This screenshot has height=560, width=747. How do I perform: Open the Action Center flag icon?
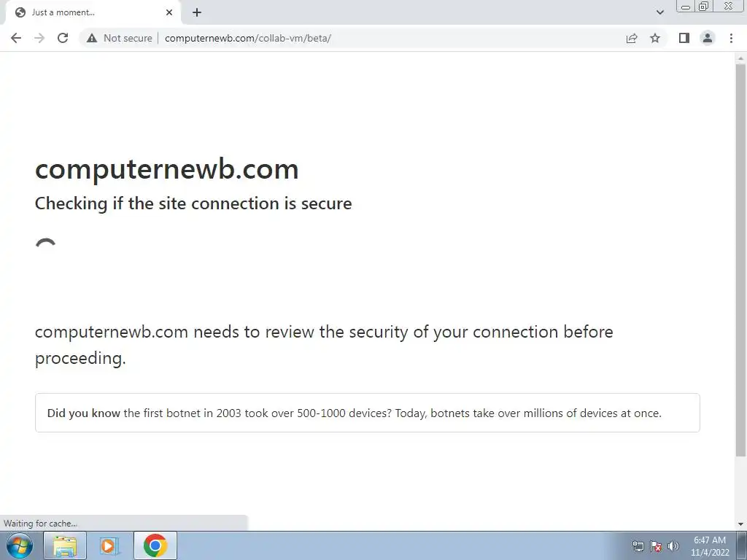pyautogui.click(x=656, y=546)
